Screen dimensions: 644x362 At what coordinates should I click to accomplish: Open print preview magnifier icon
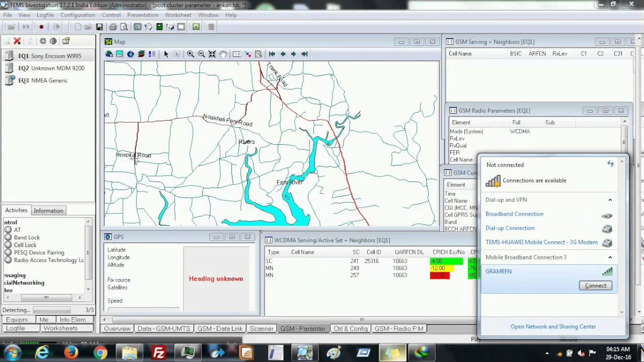(x=124, y=27)
